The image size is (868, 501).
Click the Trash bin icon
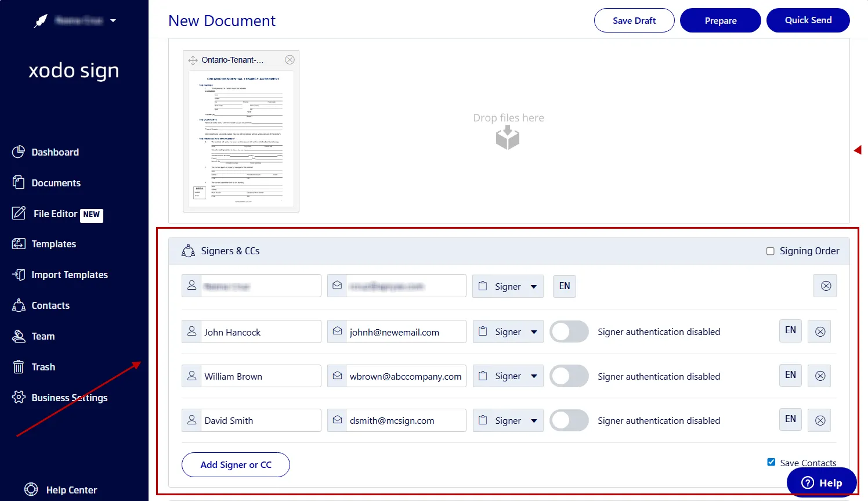19,367
